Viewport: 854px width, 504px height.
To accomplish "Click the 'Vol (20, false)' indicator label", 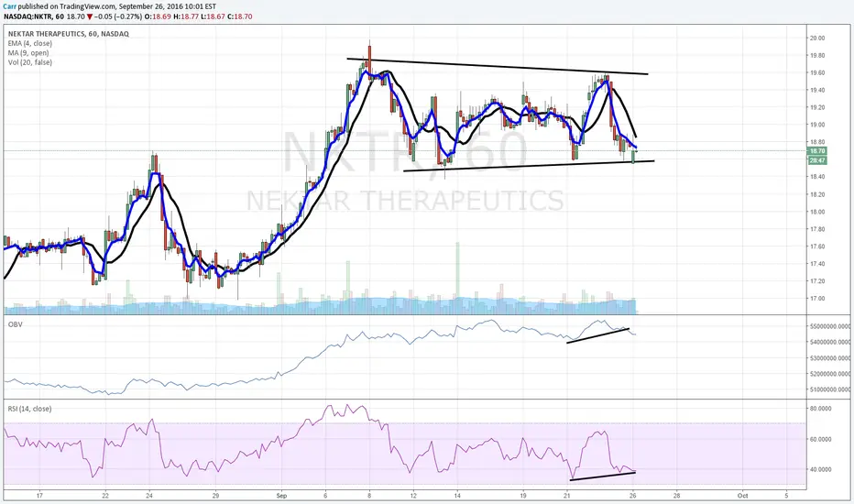I will click(x=30, y=62).
